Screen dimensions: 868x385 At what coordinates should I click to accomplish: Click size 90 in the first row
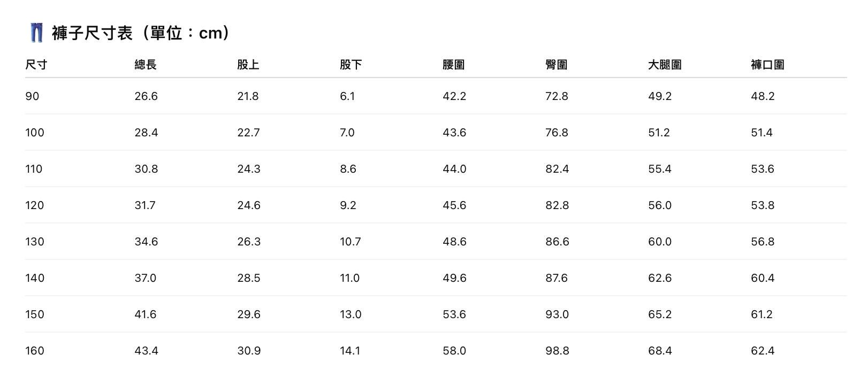coord(32,96)
